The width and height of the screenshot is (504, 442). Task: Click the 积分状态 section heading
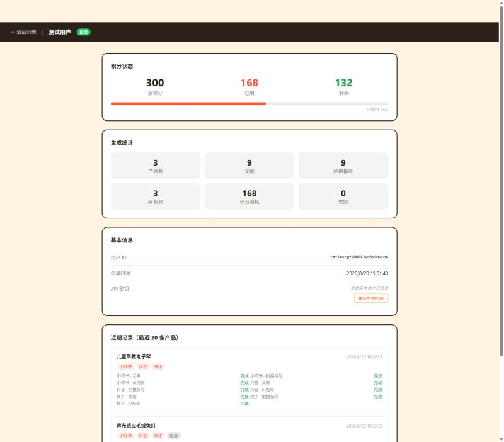(x=122, y=66)
